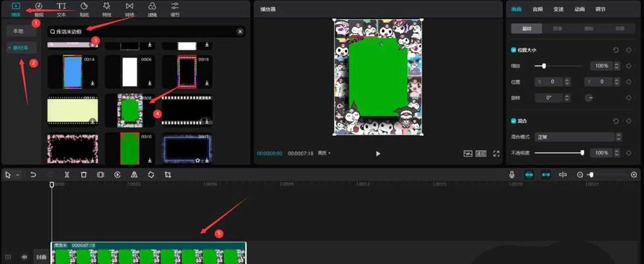The image size is (644, 264).
Task: Download the neon frame 00:18 clip
Action: coord(207,83)
